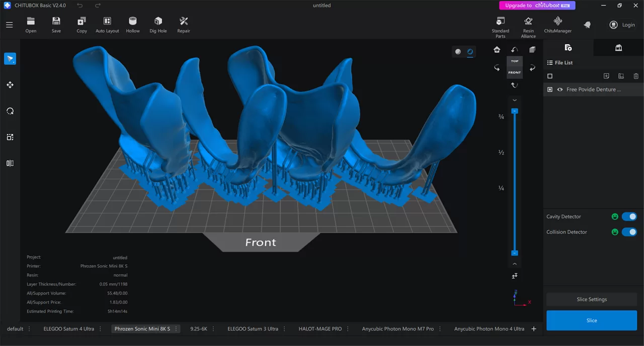This screenshot has height=346, width=644.
Task: Click the Auto Layout tool
Action: click(107, 24)
